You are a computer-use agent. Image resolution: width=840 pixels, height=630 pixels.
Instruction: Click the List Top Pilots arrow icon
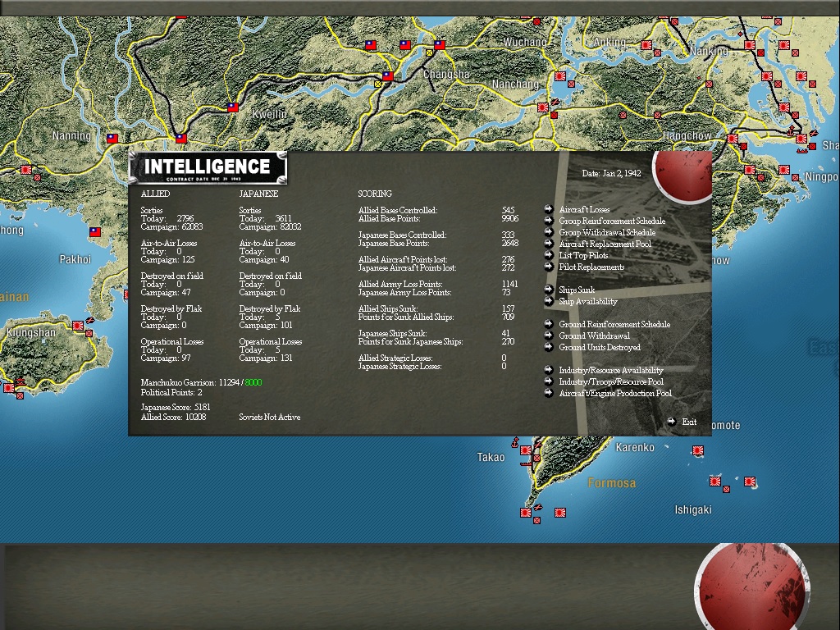point(549,256)
